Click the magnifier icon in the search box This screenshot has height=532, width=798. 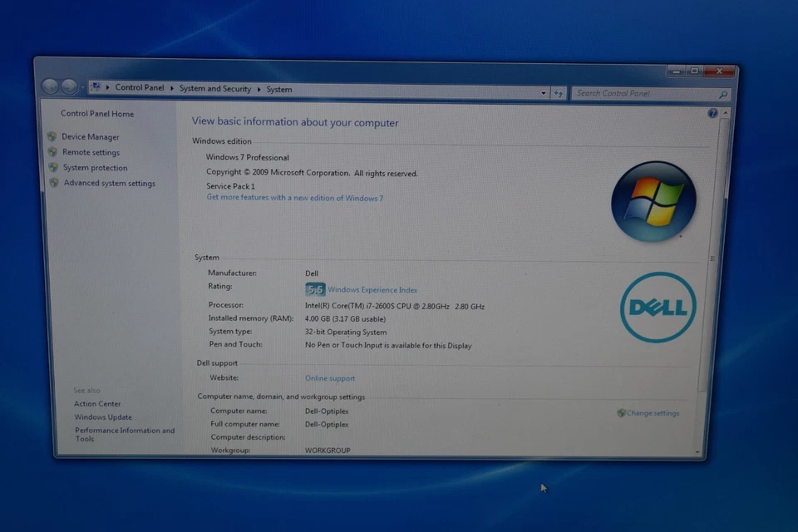pos(723,94)
